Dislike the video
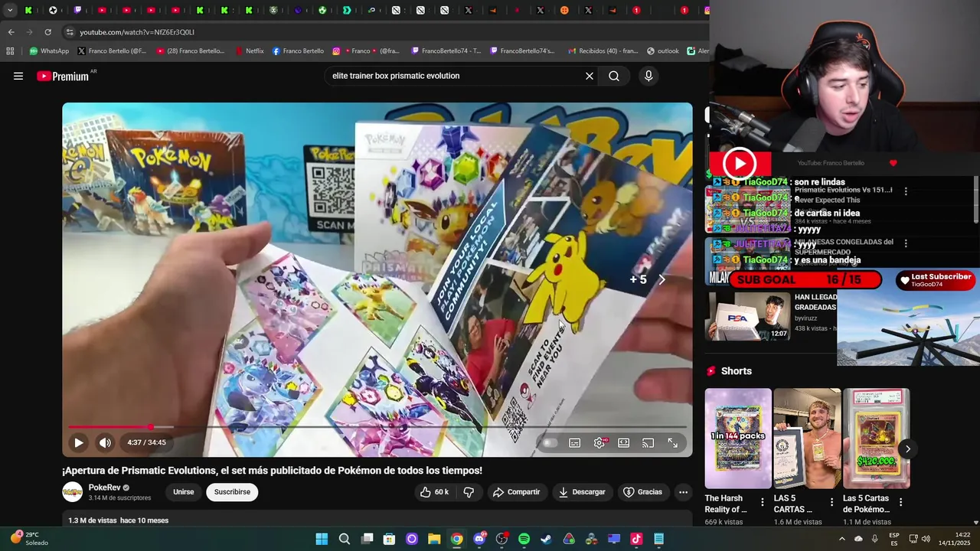 pyautogui.click(x=469, y=492)
